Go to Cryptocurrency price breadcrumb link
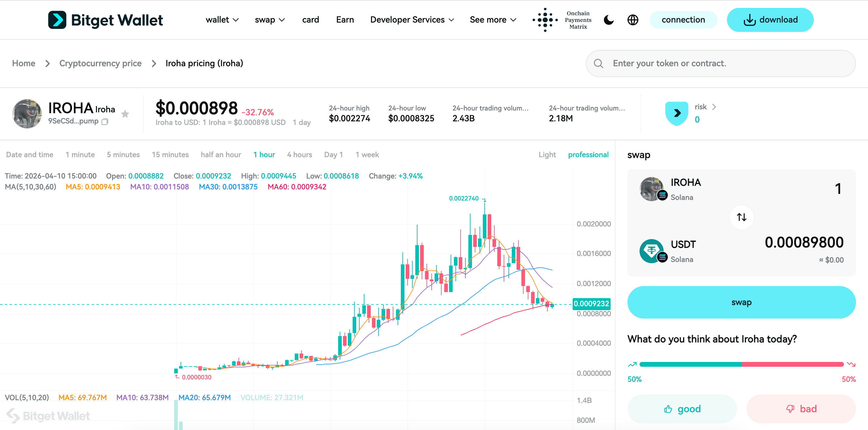This screenshot has width=868, height=430. pyautogui.click(x=100, y=63)
